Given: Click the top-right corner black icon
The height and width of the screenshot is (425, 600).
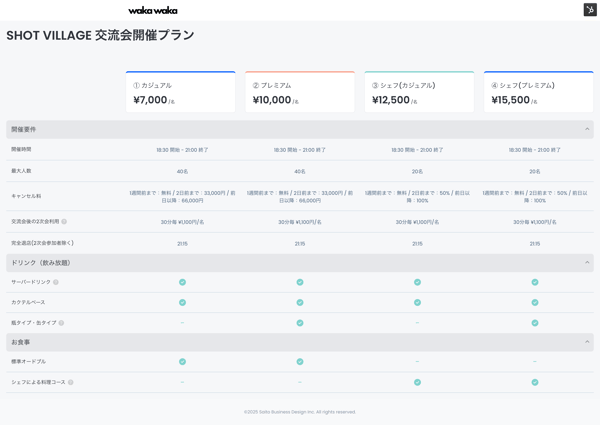Looking at the screenshot, I should pos(590,9).
